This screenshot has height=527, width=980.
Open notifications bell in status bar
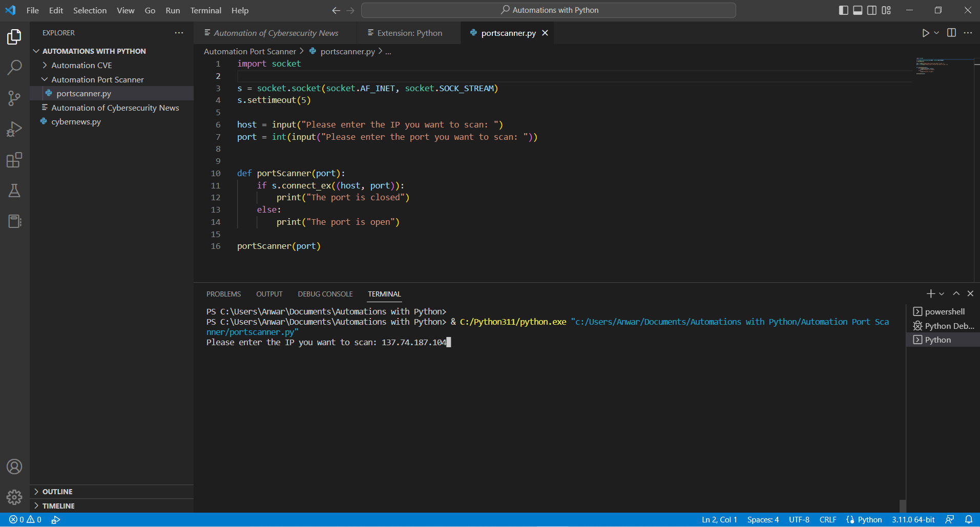(x=969, y=519)
